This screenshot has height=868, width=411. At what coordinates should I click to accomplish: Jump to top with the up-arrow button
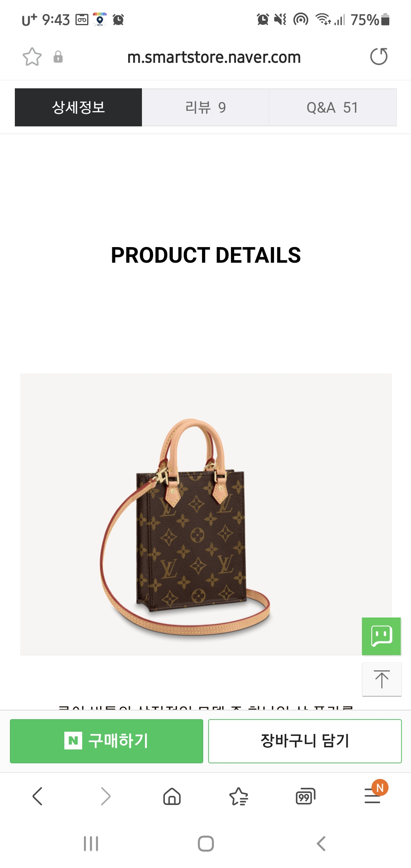[x=382, y=679]
